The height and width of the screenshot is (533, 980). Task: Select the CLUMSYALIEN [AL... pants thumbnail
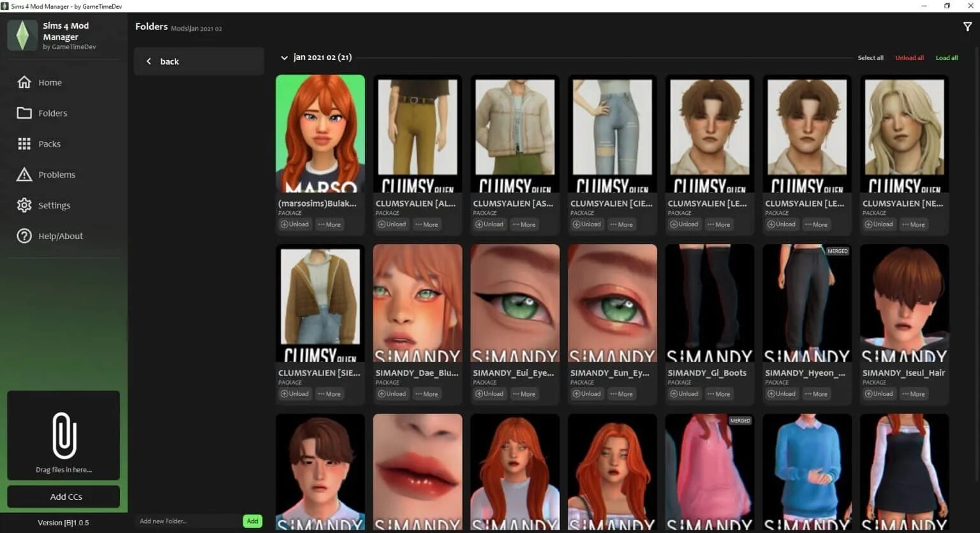pyautogui.click(x=418, y=134)
